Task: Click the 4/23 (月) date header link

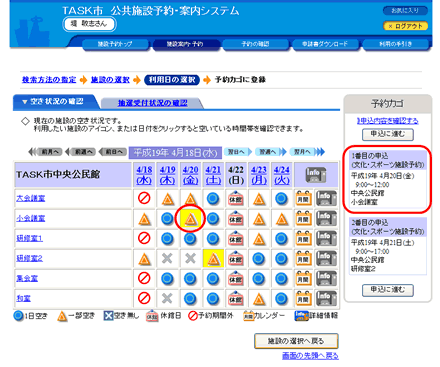Action: (259, 175)
